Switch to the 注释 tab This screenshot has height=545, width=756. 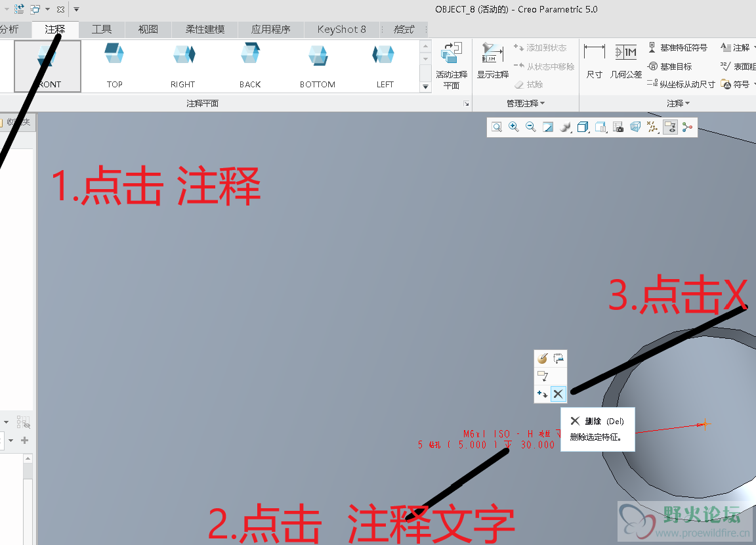click(55, 30)
